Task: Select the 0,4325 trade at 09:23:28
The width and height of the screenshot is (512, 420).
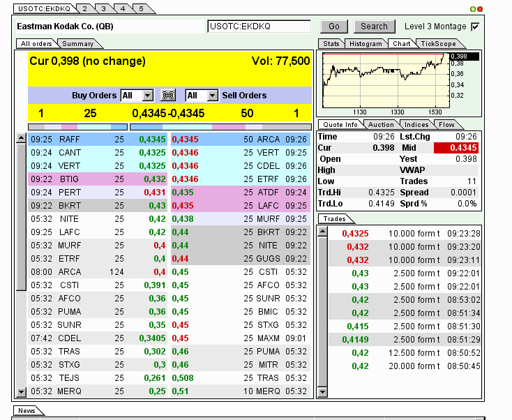Action: click(x=405, y=234)
